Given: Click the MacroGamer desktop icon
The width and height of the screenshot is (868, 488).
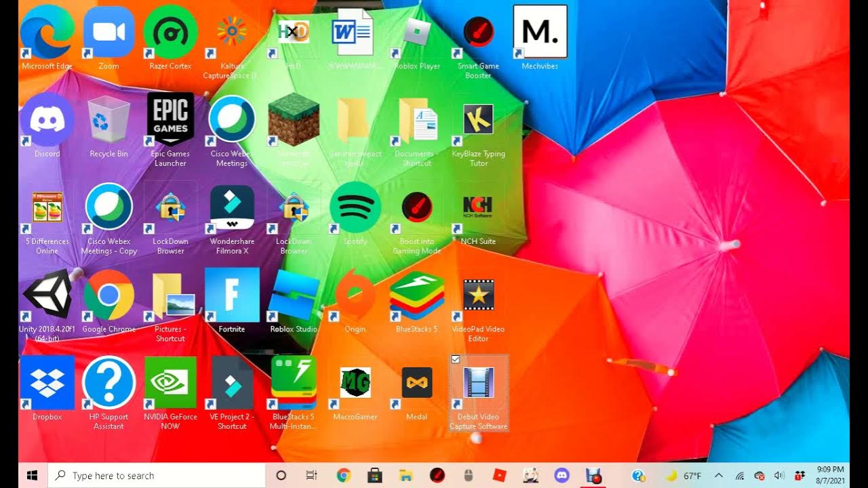Looking at the screenshot, I should coord(355,383).
